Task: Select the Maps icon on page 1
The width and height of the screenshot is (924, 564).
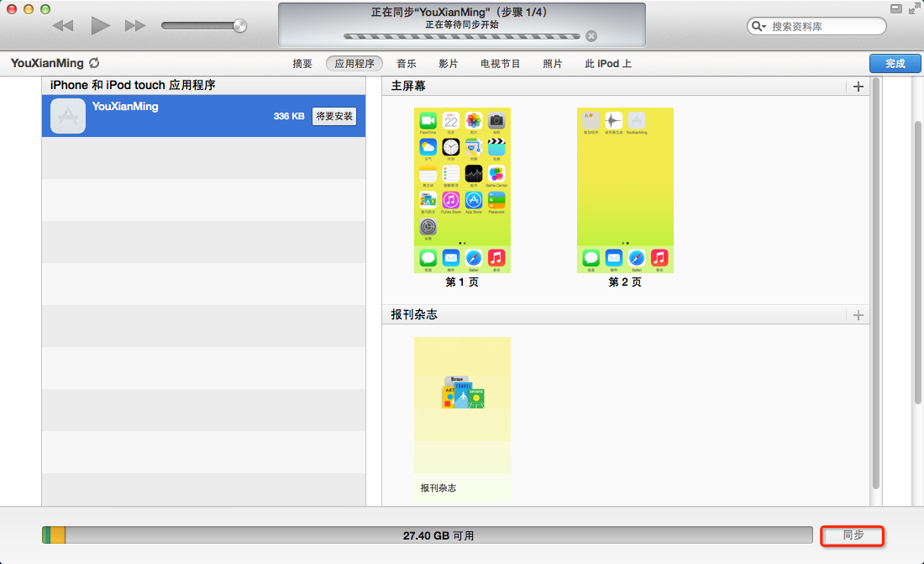Action: 474,147
